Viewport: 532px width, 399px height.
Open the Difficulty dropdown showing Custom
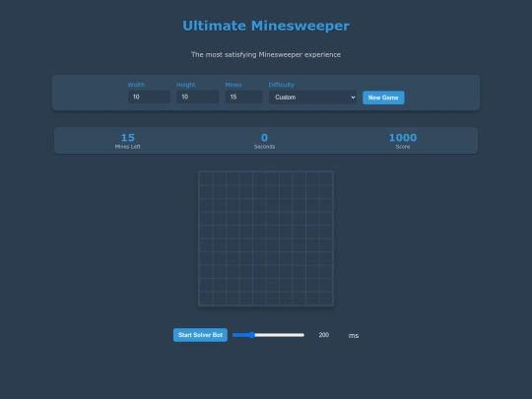pos(312,98)
